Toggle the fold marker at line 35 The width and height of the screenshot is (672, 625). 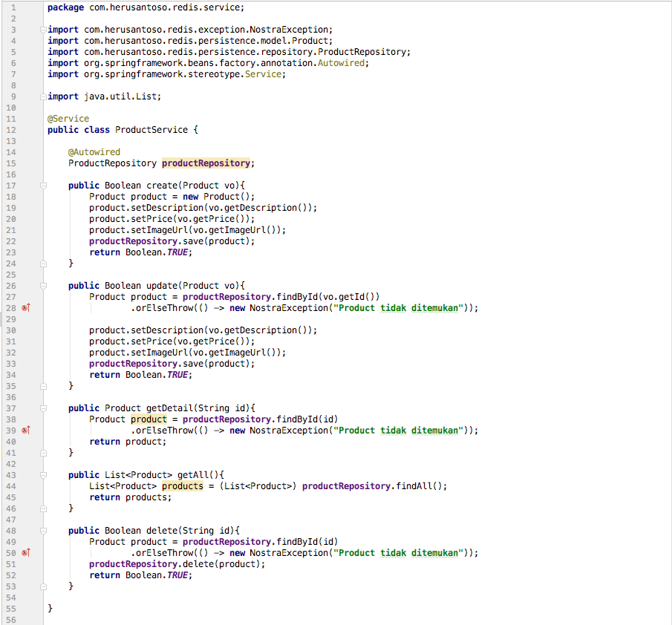point(43,385)
